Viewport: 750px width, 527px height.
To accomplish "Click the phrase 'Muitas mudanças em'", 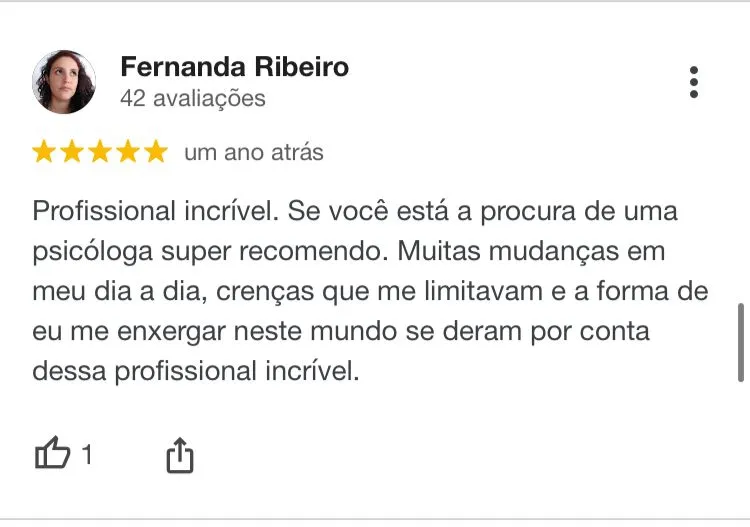I will point(532,252).
